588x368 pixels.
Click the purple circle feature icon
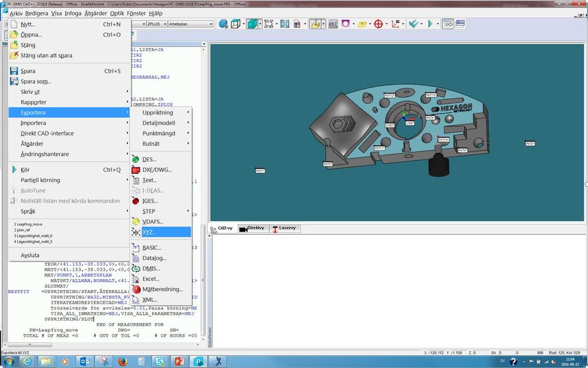coord(345,24)
